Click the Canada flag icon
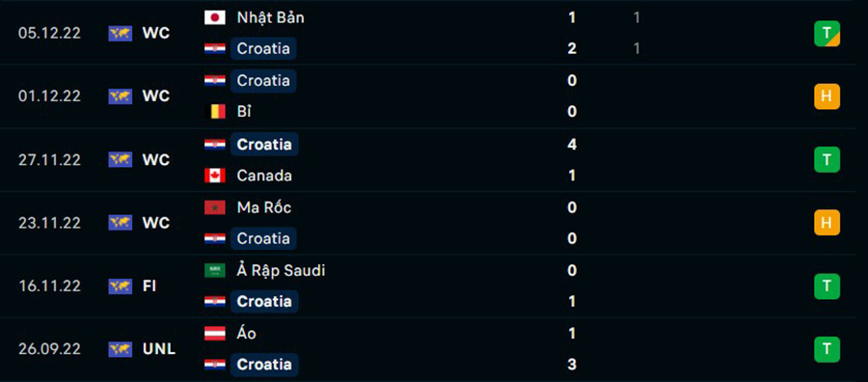This screenshot has height=382, width=868. tap(215, 176)
